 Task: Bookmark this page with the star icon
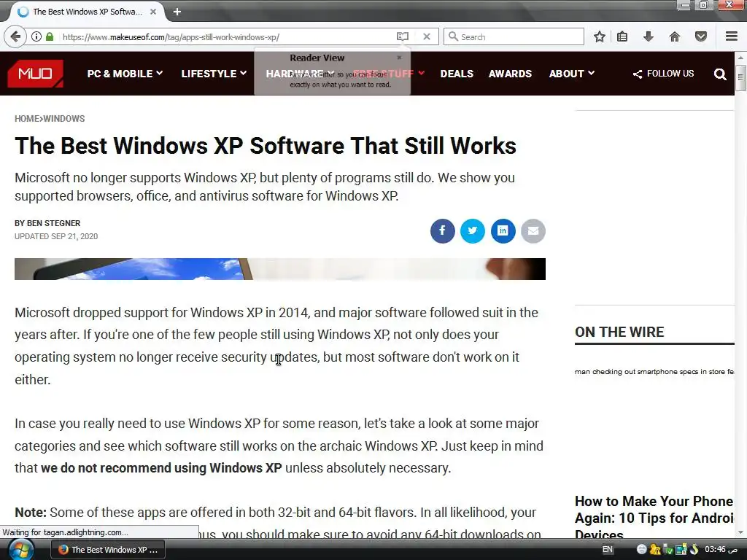click(x=600, y=36)
